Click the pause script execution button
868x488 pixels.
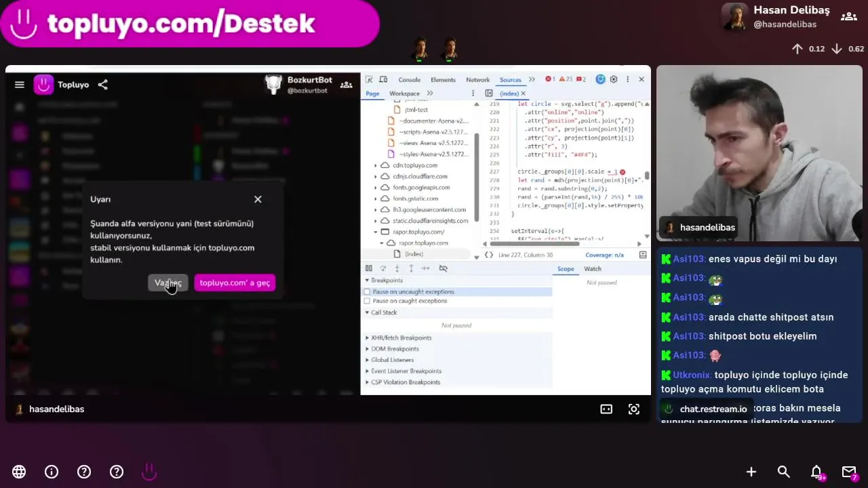click(x=369, y=268)
